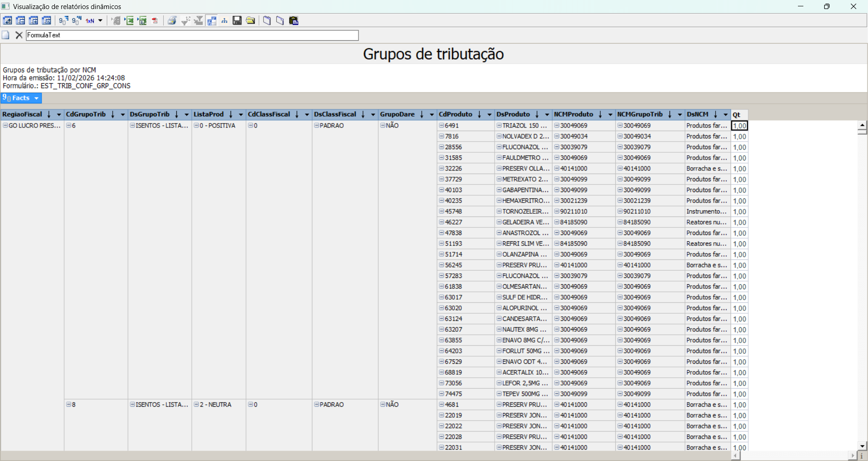The width and height of the screenshot is (868, 461).
Task: Open the Facts dropdown
Action: click(x=21, y=98)
